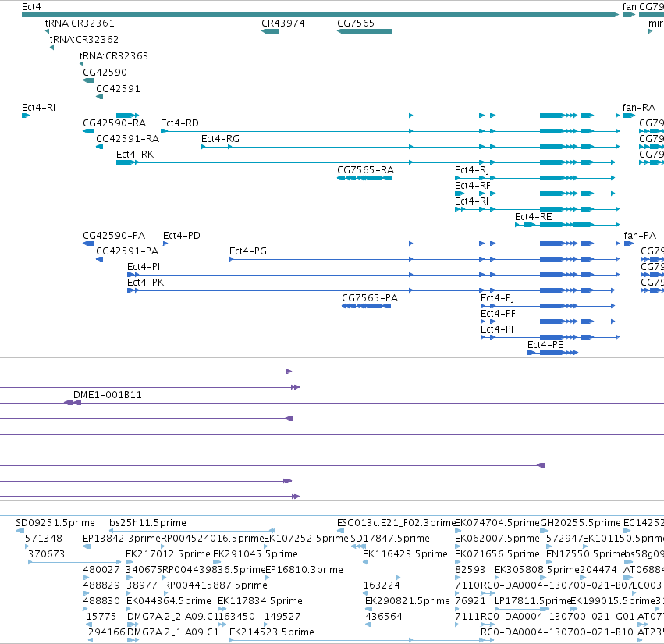Click the CG42591-PA protein label
Screen dimensions: 664x644
click(127, 251)
